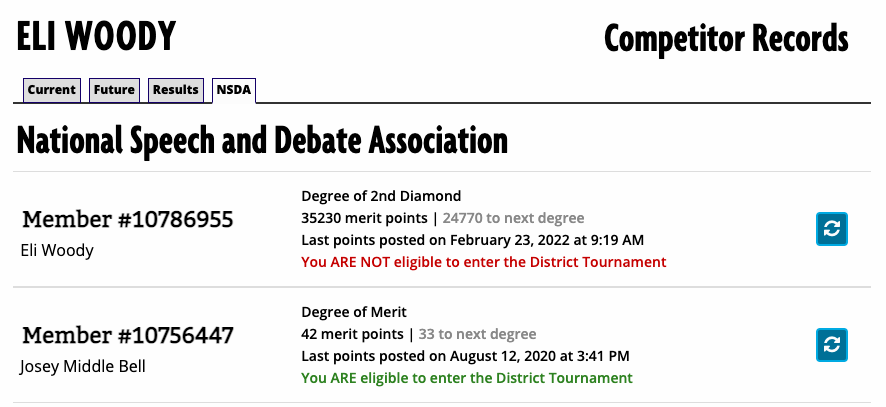Click the Degree of Merit text

[354, 312]
